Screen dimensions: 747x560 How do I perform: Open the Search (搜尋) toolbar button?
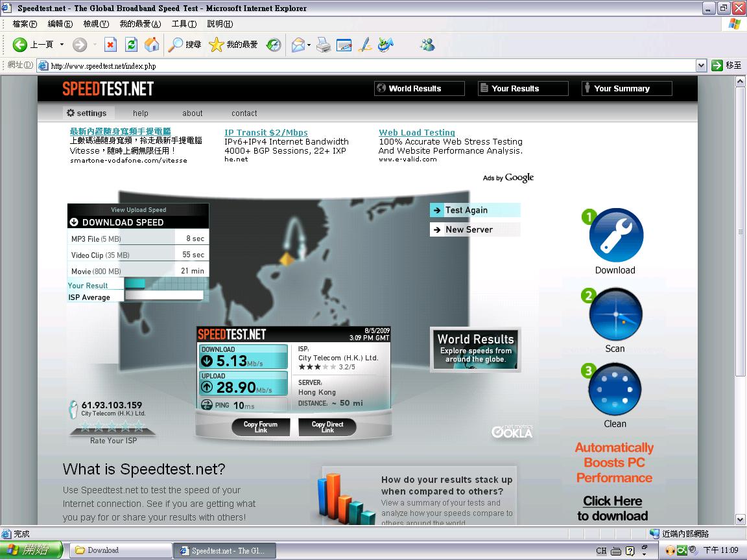tap(185, 45)
